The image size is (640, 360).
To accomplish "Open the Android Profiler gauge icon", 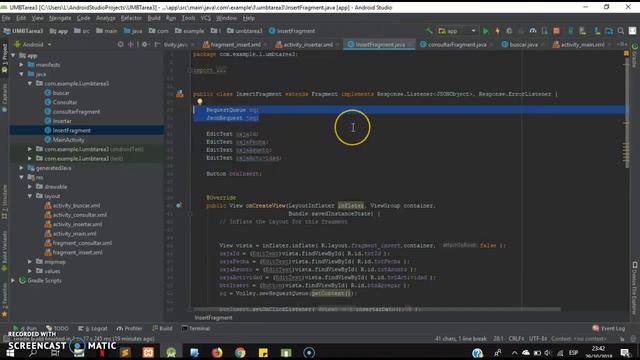I will click(x=533, y=31).
